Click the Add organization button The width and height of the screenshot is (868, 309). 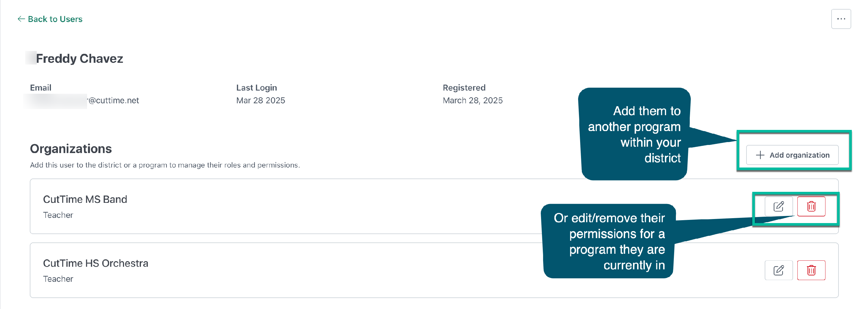(792, 155)
